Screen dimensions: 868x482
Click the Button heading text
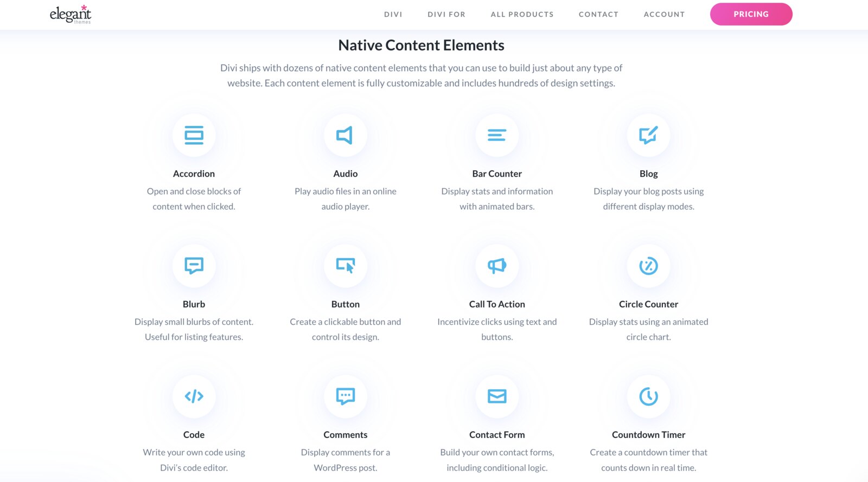[345, 304]
